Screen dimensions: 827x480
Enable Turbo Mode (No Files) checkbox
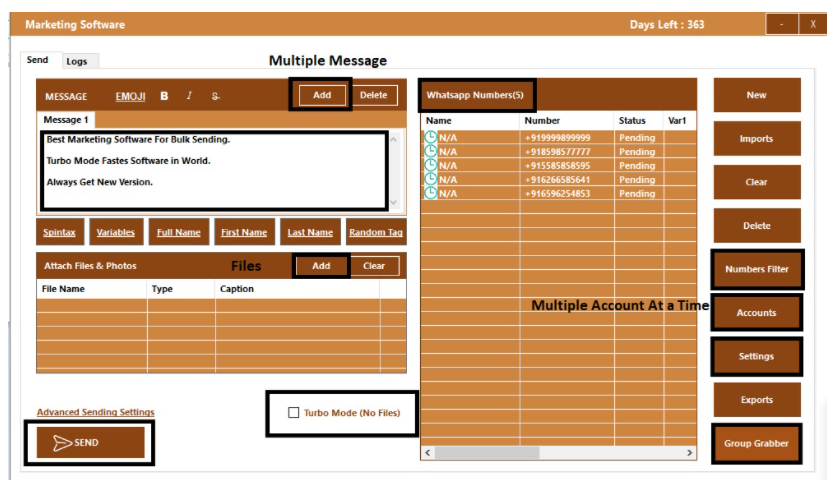(x=294, y=412)
